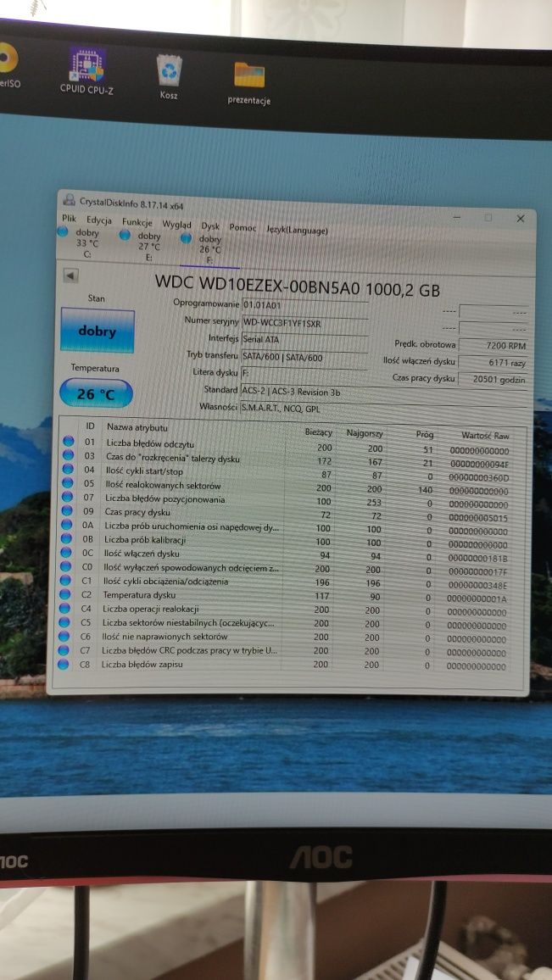Select disk C: tab showing 33 °C

[x=80, y=242]
